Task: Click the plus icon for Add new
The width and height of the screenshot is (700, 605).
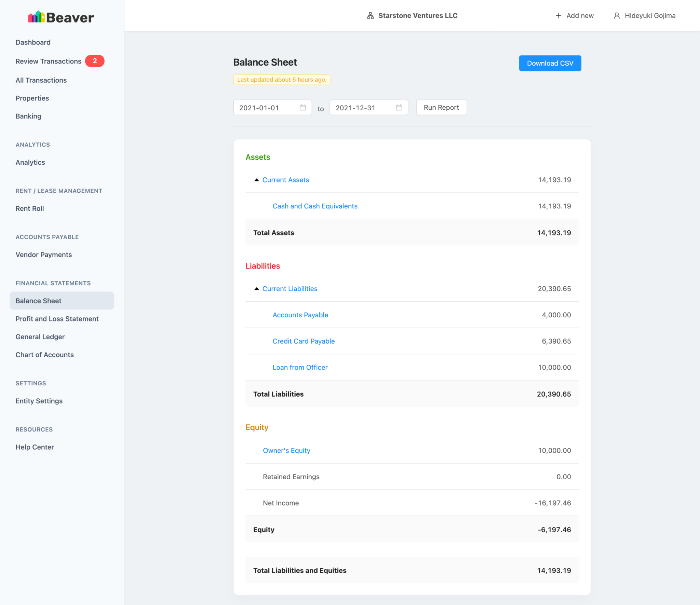Action: pos(558,16)
